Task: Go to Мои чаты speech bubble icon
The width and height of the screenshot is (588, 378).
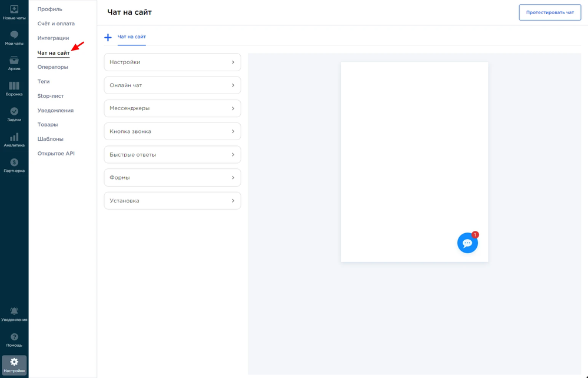Action: pyautogui.click(x=14, y=35)
